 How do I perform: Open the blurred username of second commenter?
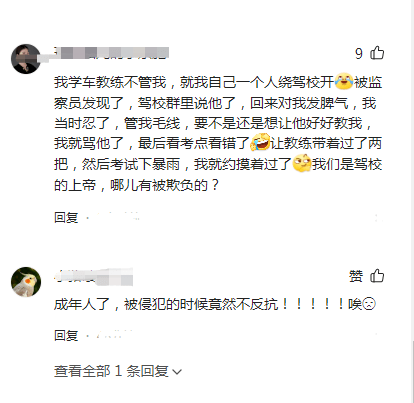tap(94, 277)
